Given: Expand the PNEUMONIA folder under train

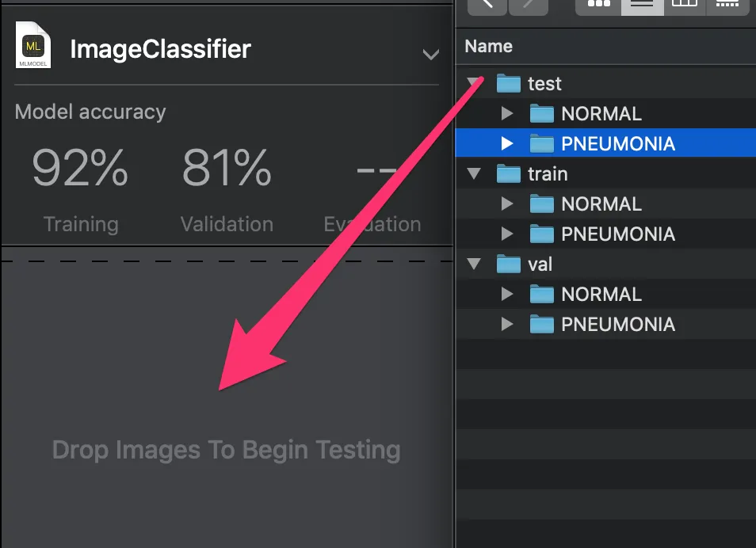Looking at the screenshot, I should (506, 234).
